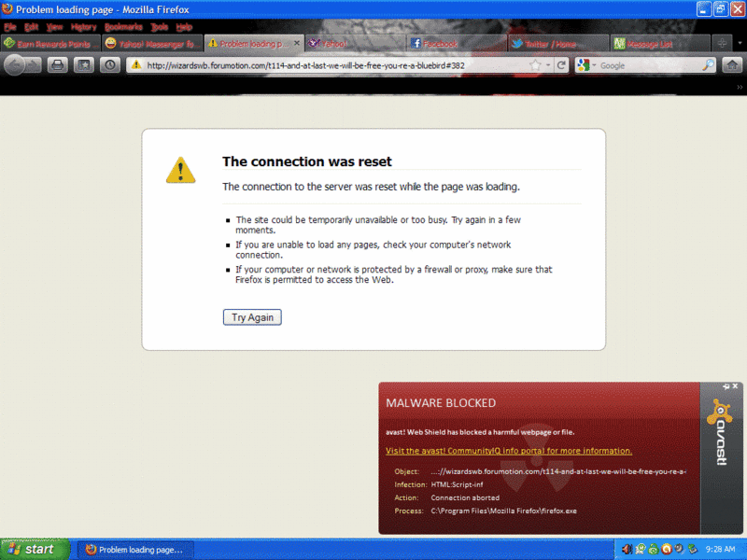Click the Safely Remove Hardware tray icon
Image resolution: width=747 pixels, height=560 pixels.
pyautogui.click(x=693, y=550)
